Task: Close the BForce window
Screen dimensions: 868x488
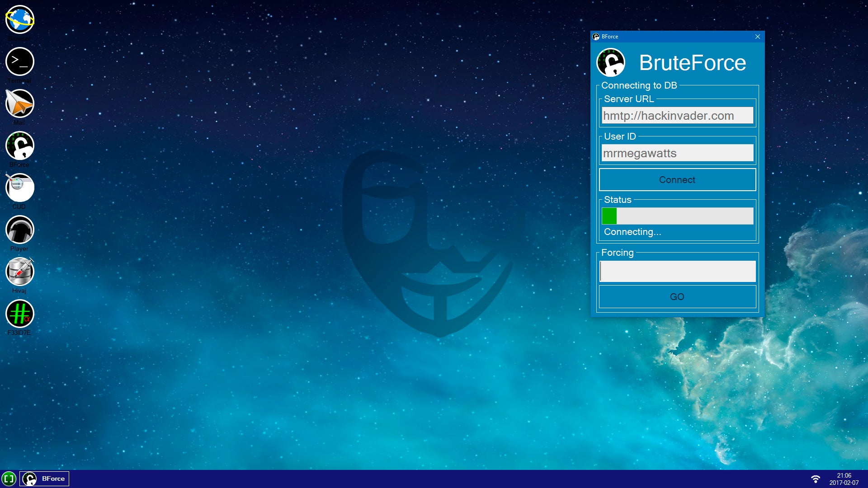Action: tap(758, 37)
